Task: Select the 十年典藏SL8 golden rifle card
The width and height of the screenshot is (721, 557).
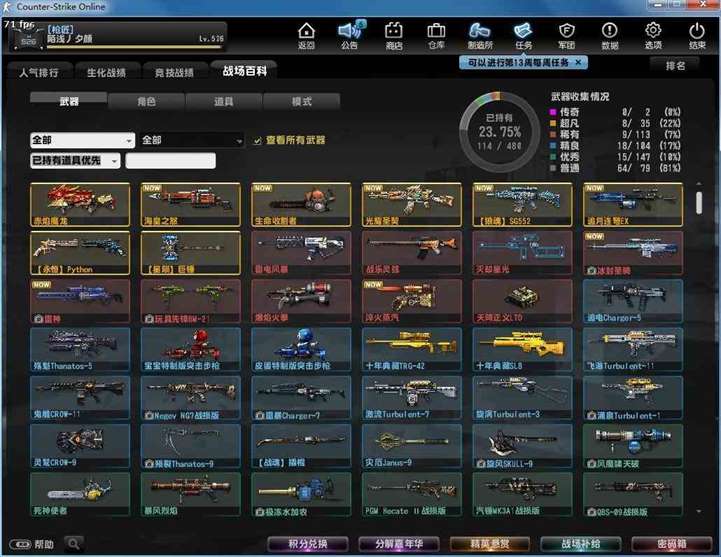Action: pyautogui.click(x=522, y=350)
